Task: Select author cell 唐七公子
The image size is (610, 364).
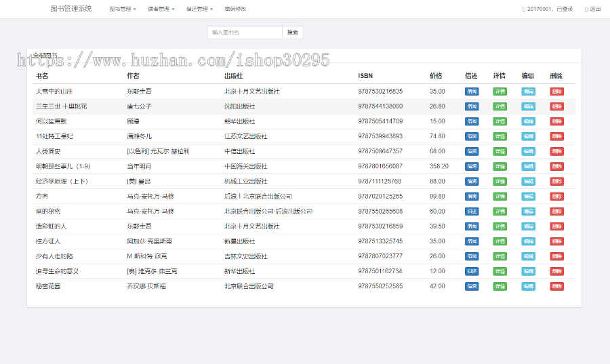Action: point(139,106)
